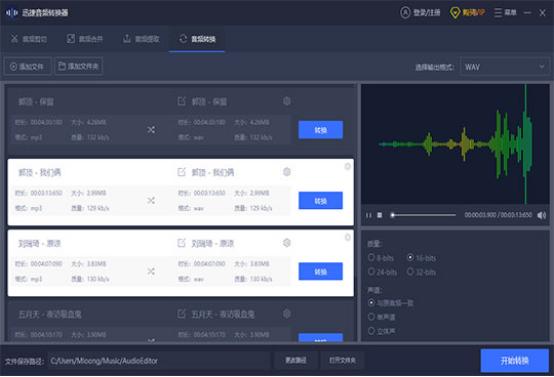Select the 32-bits quality option

click(x=422, y=272)
